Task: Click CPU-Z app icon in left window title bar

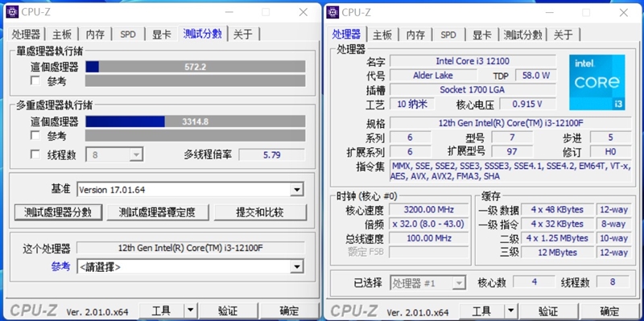Action: (x=12, y=12)
